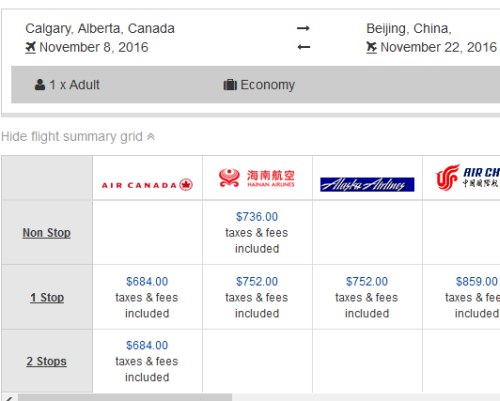
Task: Click the double chevron beside Hide flight summary
Action: click(x=151, y=137)
